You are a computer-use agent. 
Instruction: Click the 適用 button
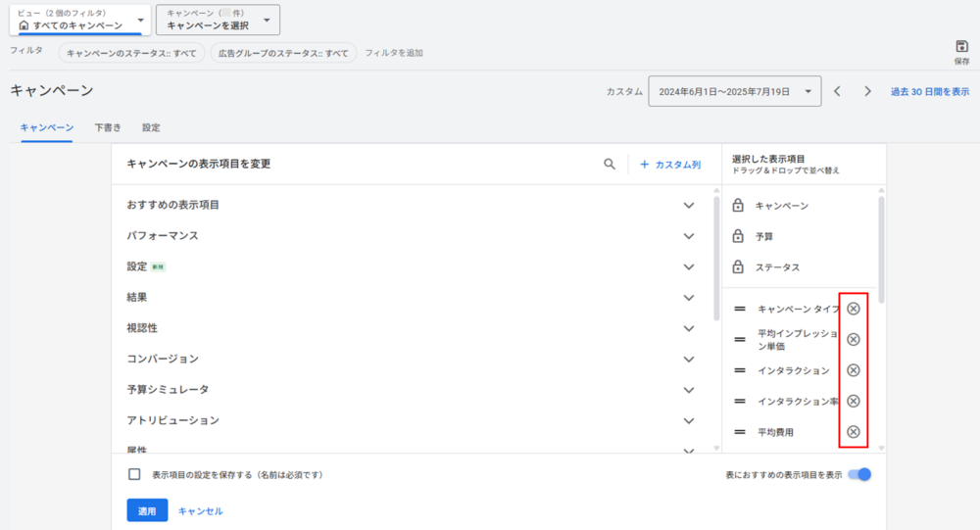(147, 510)
